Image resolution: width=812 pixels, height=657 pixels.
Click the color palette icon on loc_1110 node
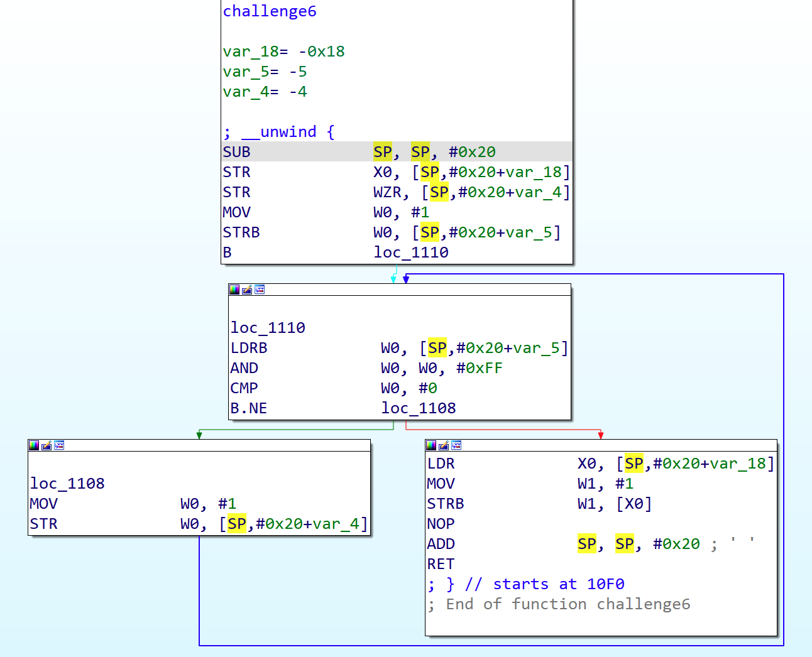click(x=234, y=290)
